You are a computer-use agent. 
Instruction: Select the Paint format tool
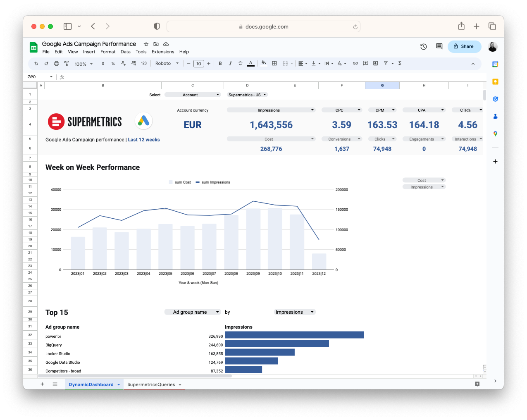tap(67, 64)
